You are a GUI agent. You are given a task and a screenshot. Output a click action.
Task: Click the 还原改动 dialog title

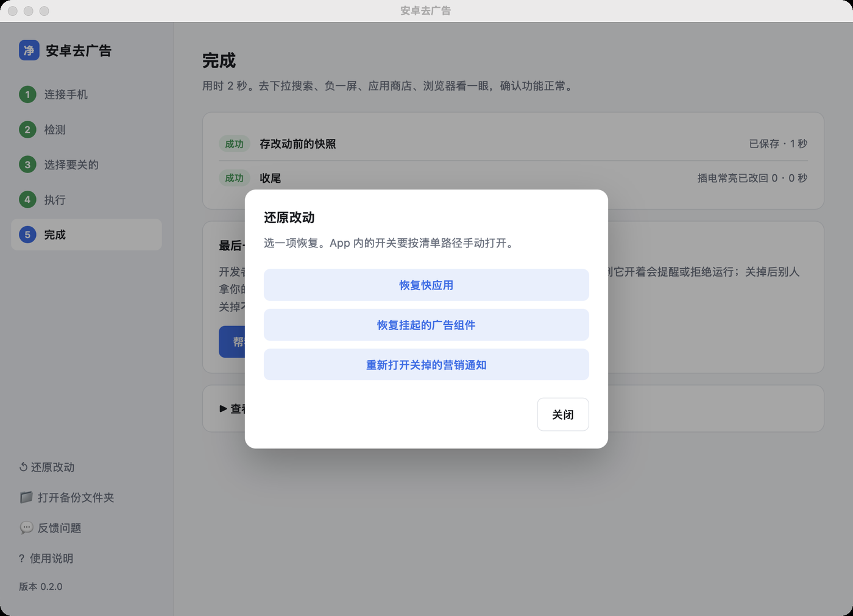tap(289, 218)
